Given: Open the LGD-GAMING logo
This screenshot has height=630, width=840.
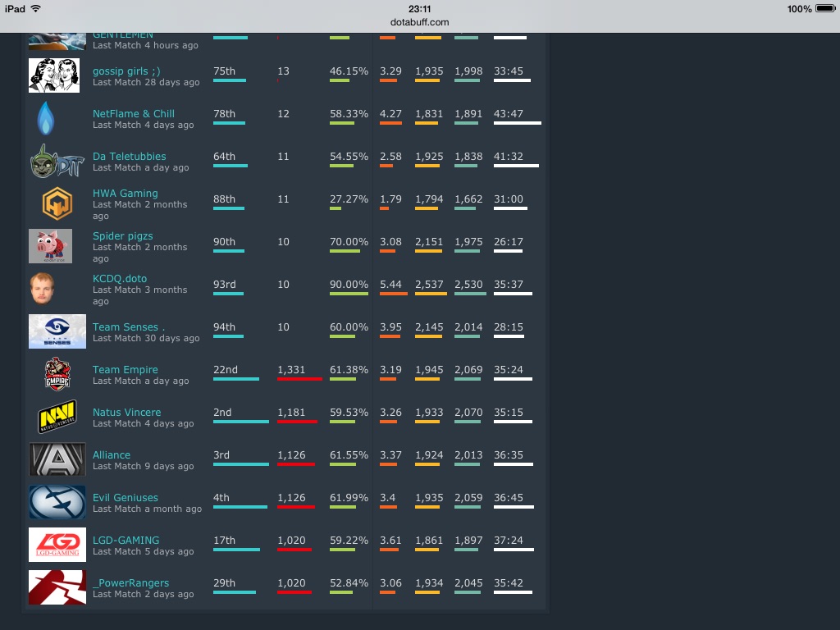Looking at the screenshot, I should [x=57, y=545].
